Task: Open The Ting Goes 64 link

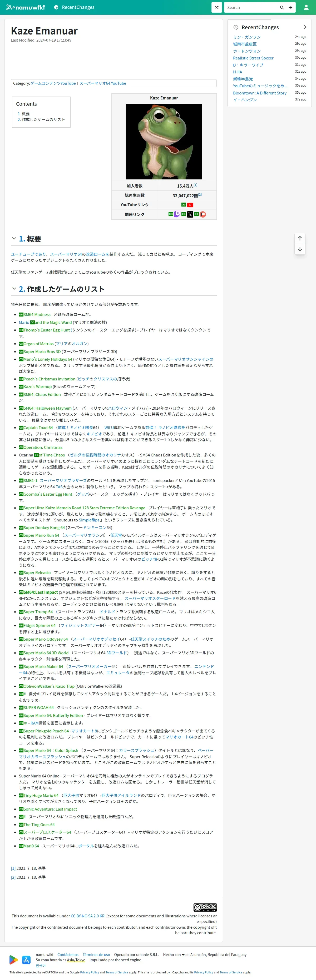Action: 37,825
